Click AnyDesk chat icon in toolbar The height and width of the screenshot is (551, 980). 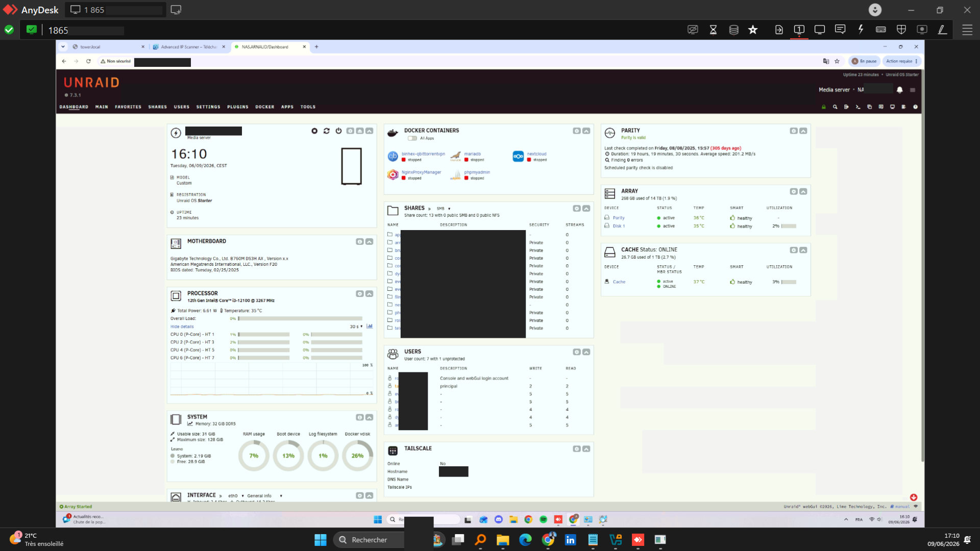point(840,30)
